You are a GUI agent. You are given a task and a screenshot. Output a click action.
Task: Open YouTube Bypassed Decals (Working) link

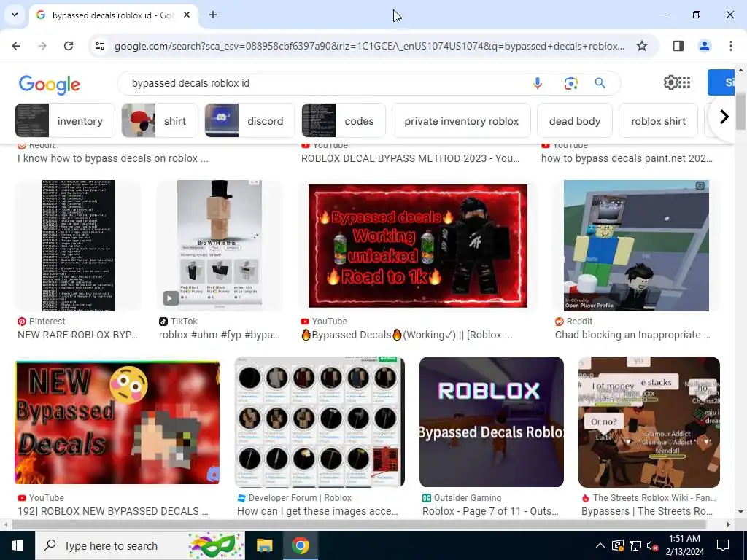pyautogui.click(x=407, y=335)
